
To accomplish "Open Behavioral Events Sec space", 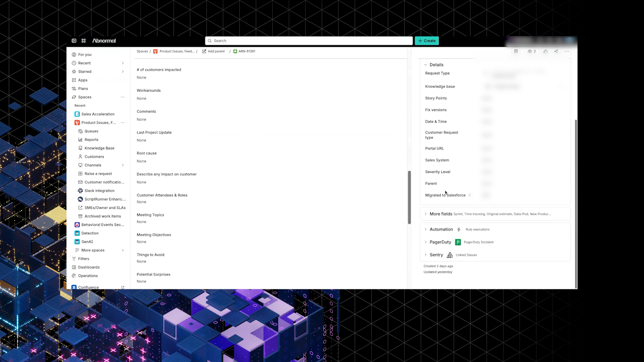I will [x=103, y=225].
